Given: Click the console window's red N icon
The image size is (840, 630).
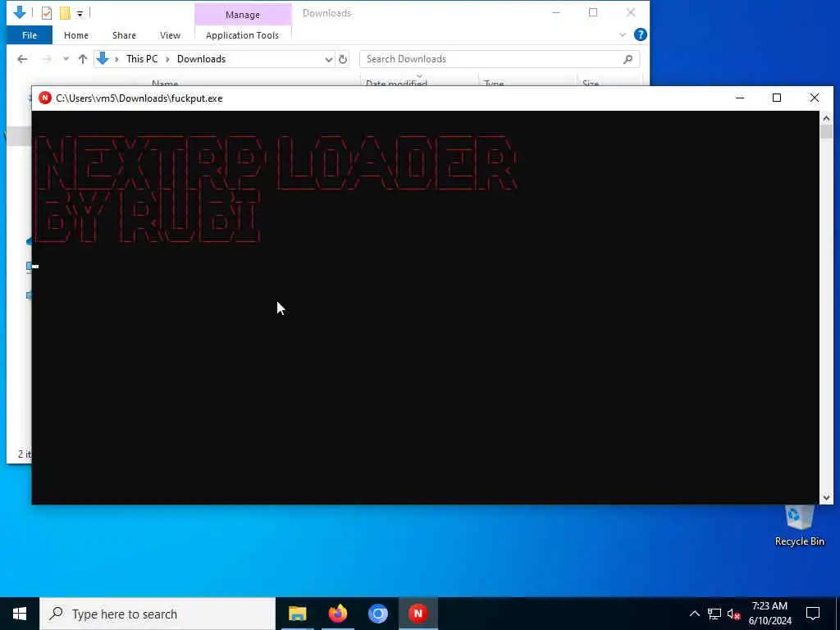Looking at the screenshot, I should tap(45, 98).
